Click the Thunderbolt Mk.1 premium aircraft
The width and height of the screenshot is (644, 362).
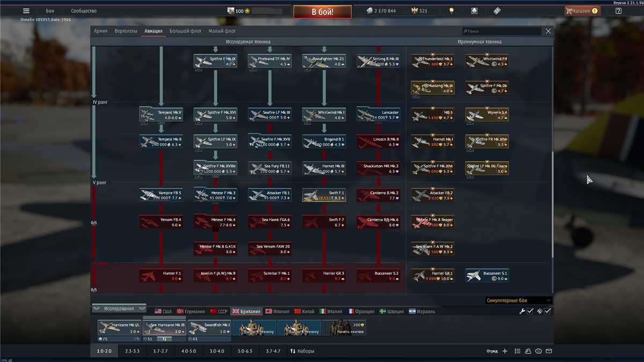[x=433, y=61]
